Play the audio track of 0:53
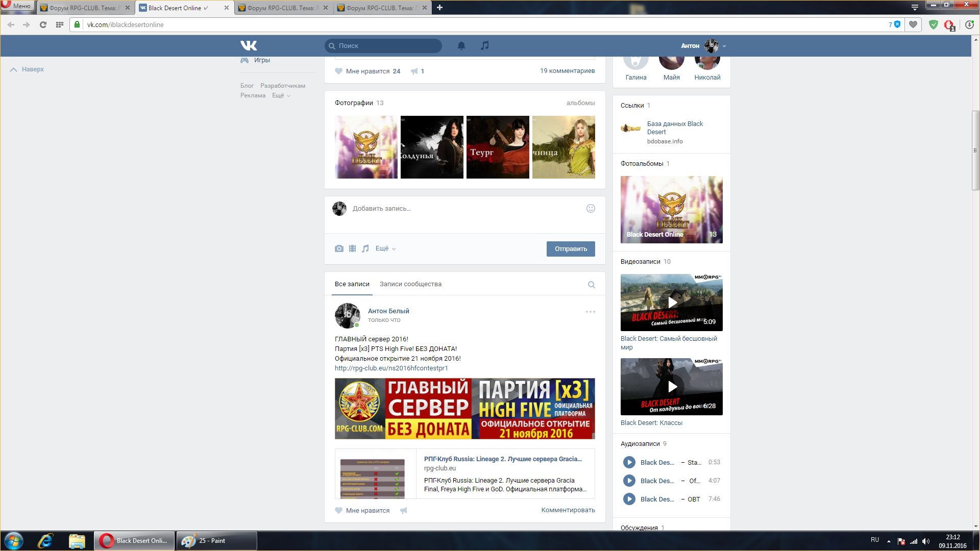 click(629, 462)
